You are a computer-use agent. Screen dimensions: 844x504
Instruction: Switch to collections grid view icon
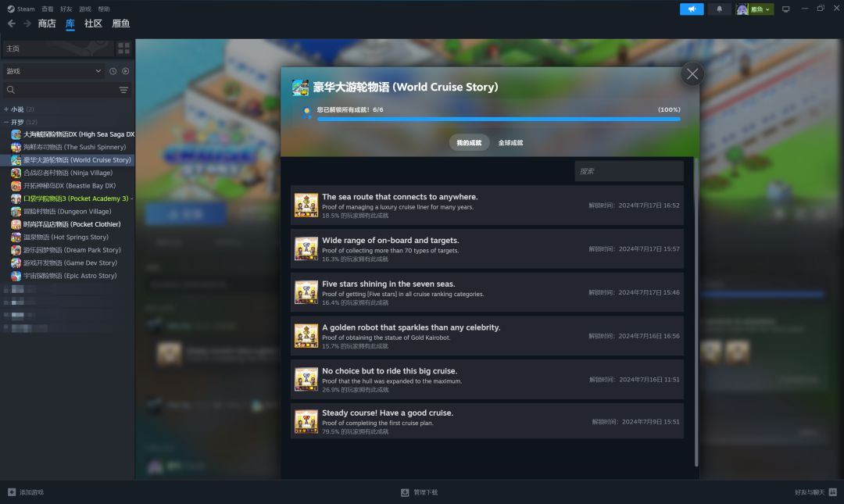click(123, 48)
